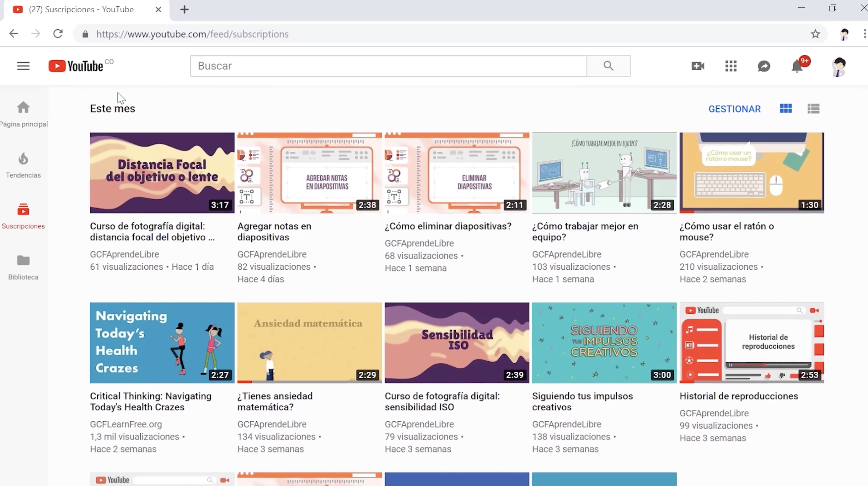The height and width of the screenshot is (486, 868).
Task: Select Suscripciones in sidebar
Action: (x=23, y=216)
